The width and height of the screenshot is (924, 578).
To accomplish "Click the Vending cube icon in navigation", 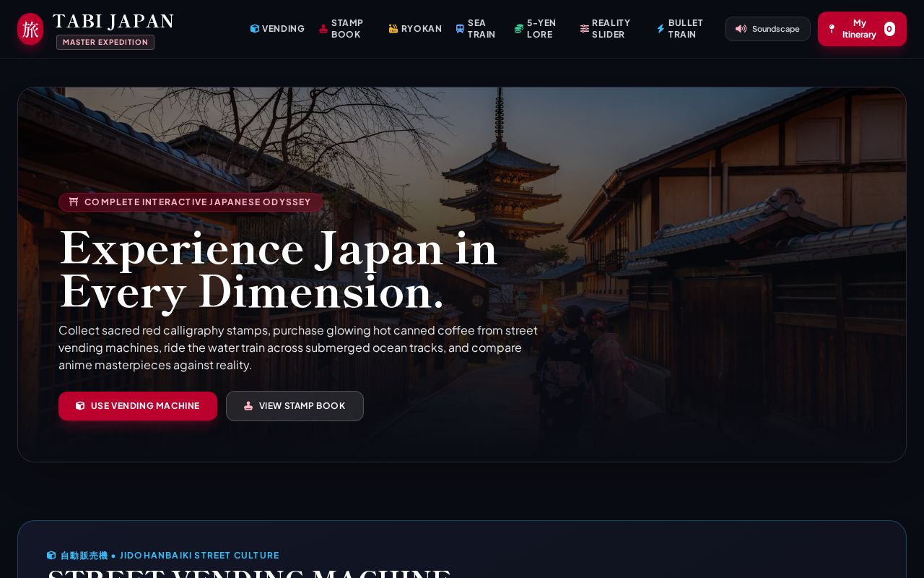I will pos(255,29).
